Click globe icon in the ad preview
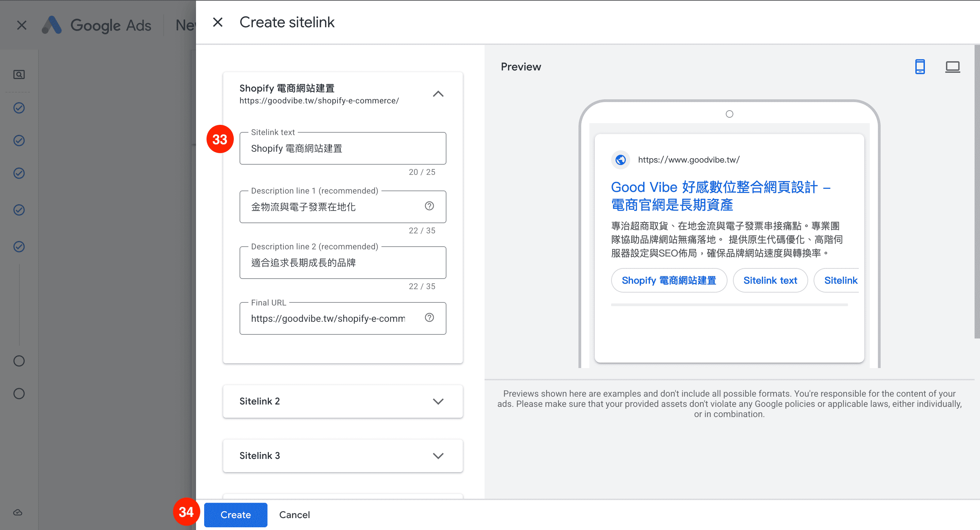This screenshot has height=530, width=980. point(620,160)
